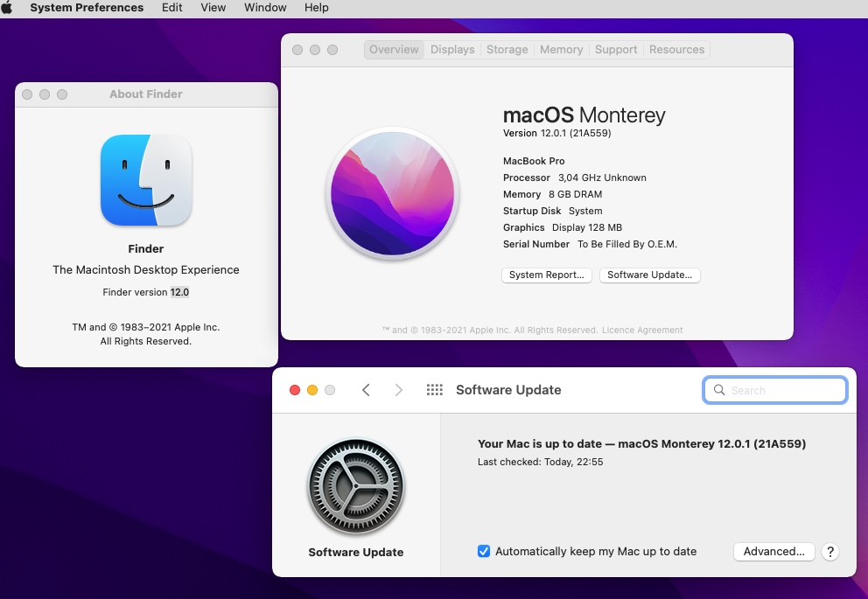Open the Apple menu
868x599 pixels.
(x=7, y=8)
